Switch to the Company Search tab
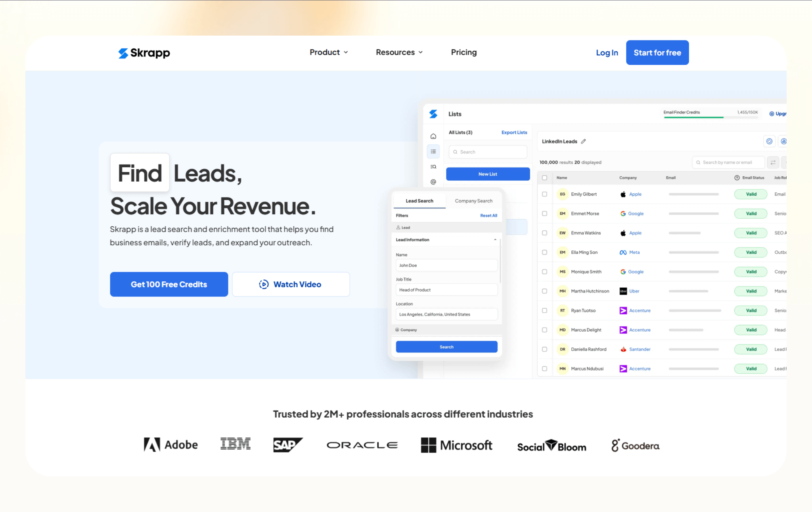812x512 pixels. coord(473,201)
